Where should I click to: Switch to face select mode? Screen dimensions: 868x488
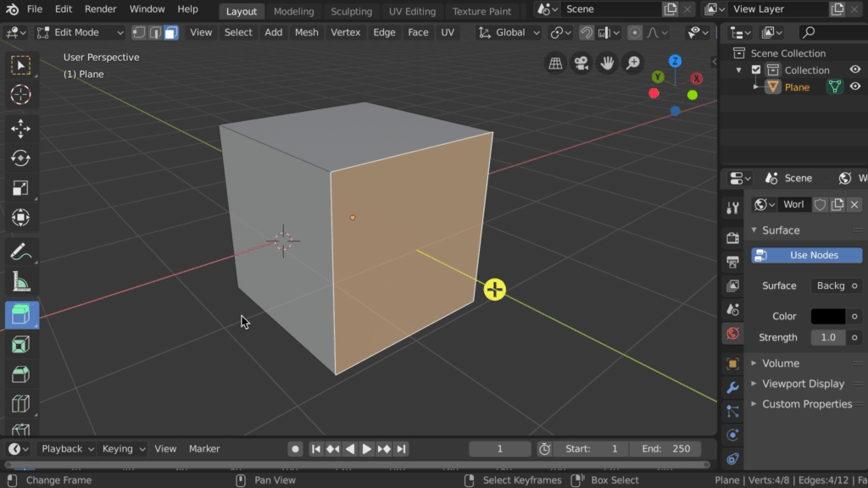pos(171,32)
